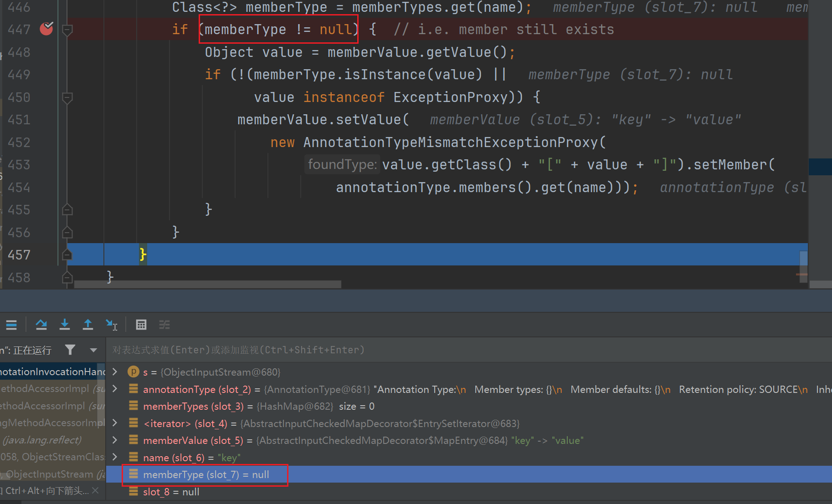The height and width of the screenshot is (504, 832).
Task: Click the slot_8 variable field icon
Action: (134, 491)
